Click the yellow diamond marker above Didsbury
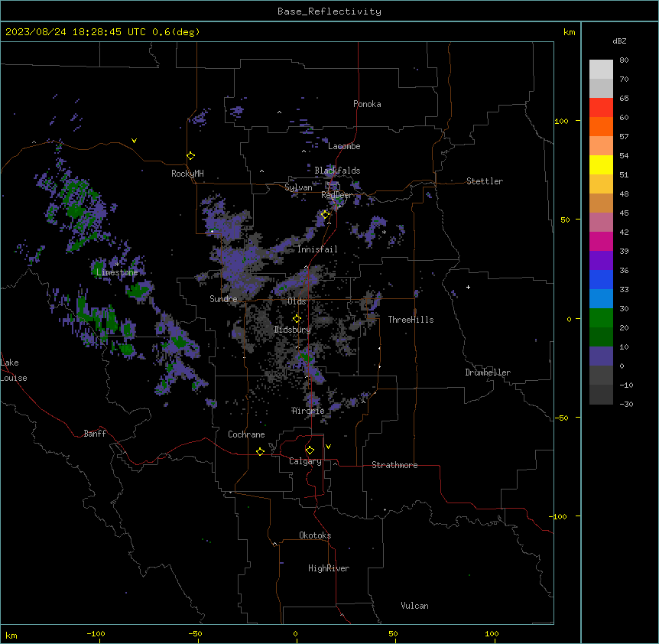659x644 pixels. coord(297,318)
